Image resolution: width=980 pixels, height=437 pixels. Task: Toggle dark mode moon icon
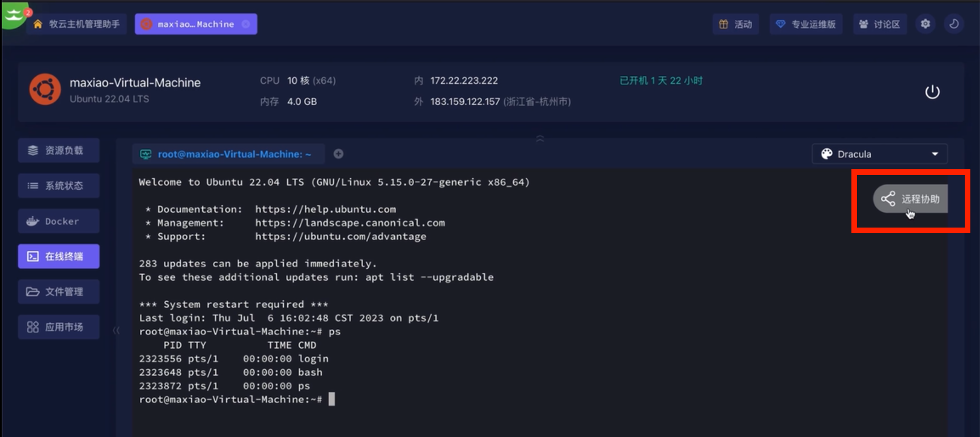[x=954, y=24]
